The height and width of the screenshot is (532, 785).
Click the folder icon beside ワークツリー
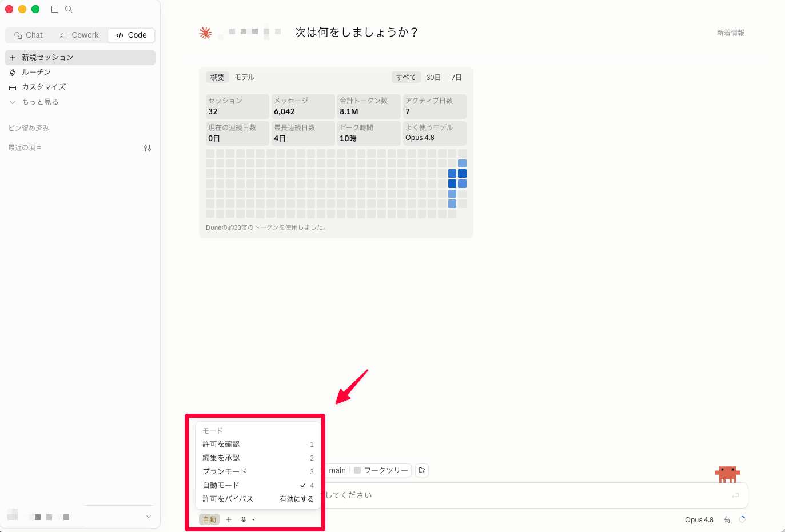(422, 470)
